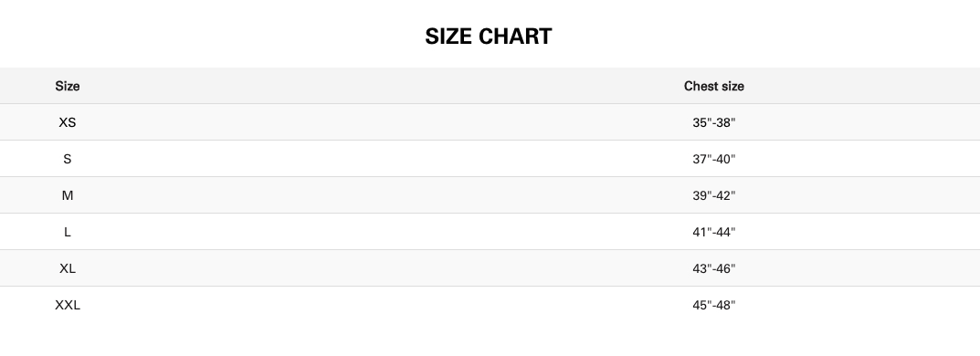Image resolution: width=980 pixels, height=356 pixels.
Task: Click the L size cell
Action: pos(68,233)
